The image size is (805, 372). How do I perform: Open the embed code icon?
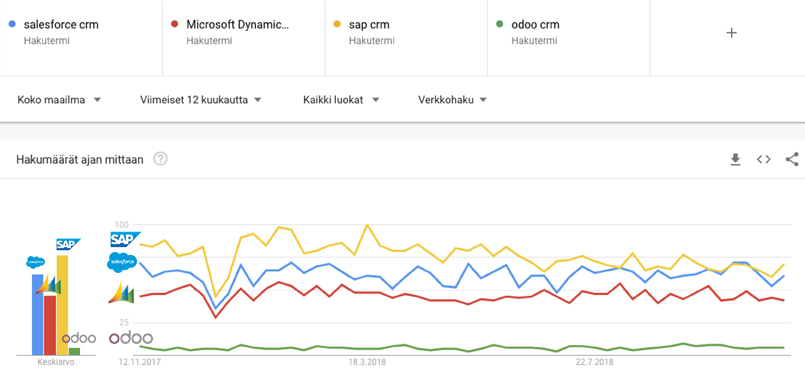point(763,160)
